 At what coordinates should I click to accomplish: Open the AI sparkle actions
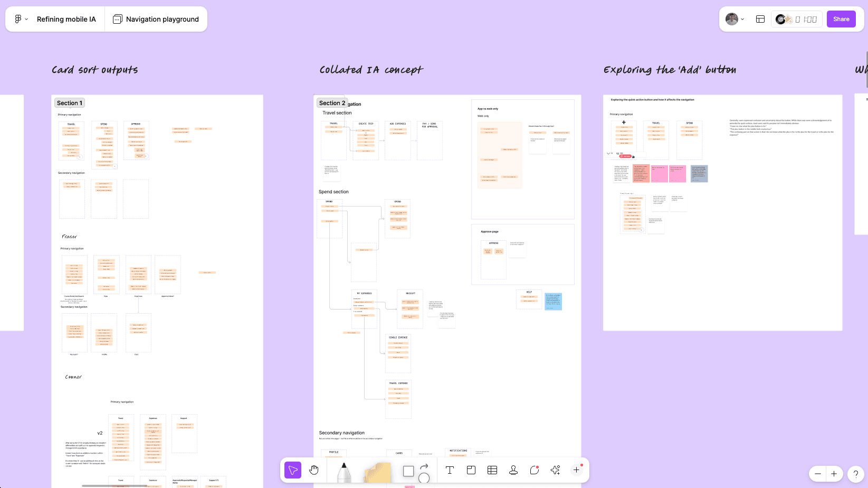[555, 470]
